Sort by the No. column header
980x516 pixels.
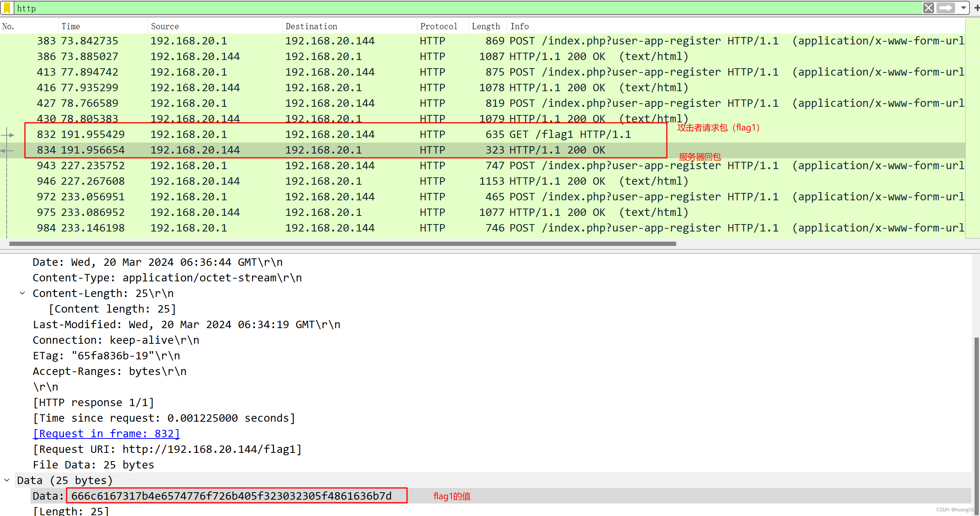[x=29, y=26]
